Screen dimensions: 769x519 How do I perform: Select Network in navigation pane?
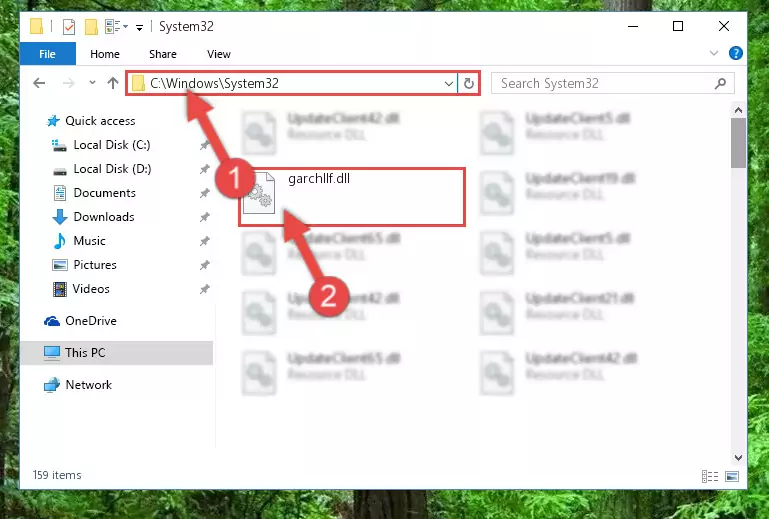click(x=88, y=385)
